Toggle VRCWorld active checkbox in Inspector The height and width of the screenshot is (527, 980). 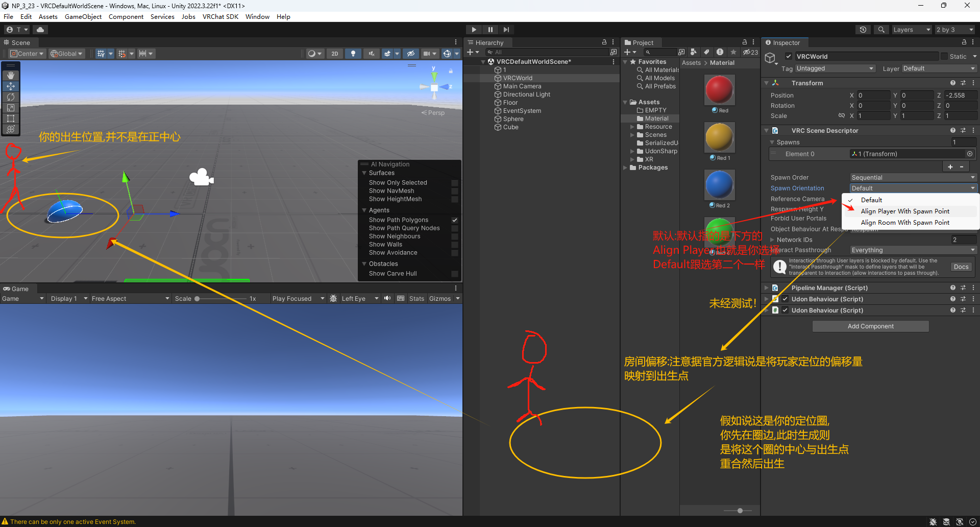788,57
